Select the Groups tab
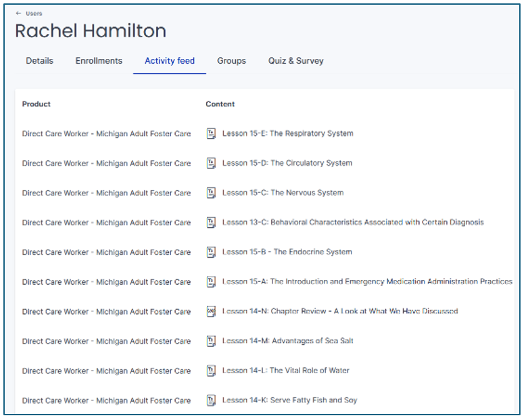 point(231,61)
